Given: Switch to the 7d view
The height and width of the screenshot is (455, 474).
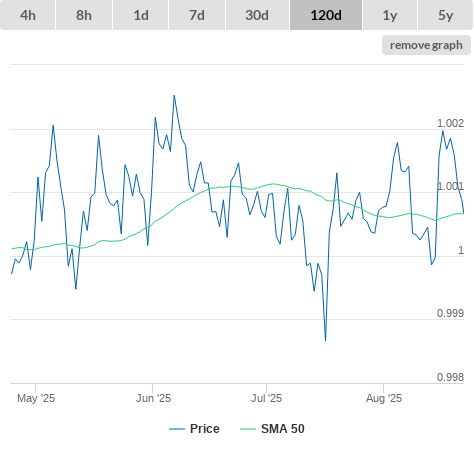Looking at the screenshot, I should tap(197, 15).
